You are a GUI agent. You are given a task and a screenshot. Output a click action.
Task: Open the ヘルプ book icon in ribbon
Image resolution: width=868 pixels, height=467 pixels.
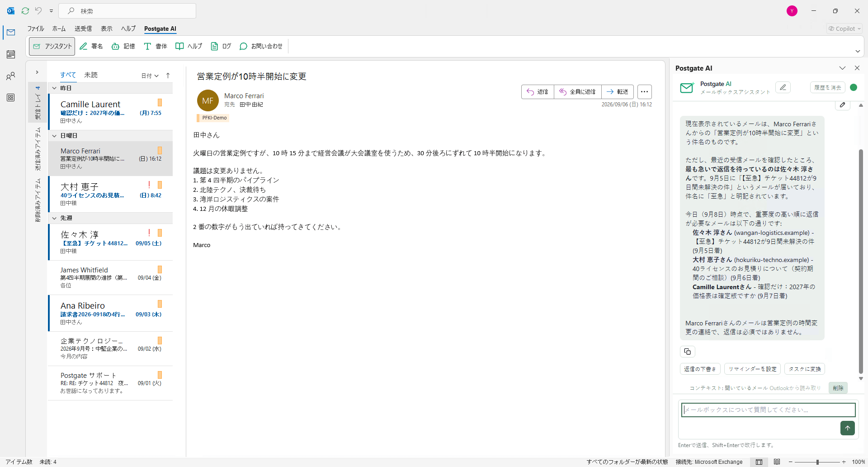tap(179, 46)
